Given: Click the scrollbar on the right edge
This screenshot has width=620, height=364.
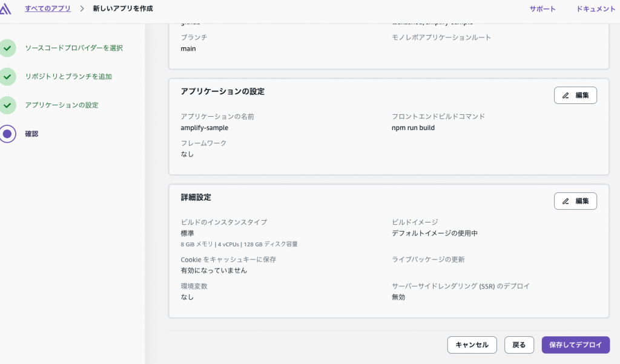Looking at the screenshot, I should 617,181.
